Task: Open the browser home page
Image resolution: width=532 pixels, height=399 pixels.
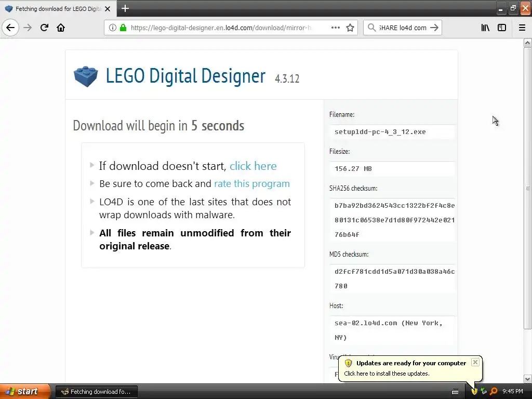Action: (61, 28)
